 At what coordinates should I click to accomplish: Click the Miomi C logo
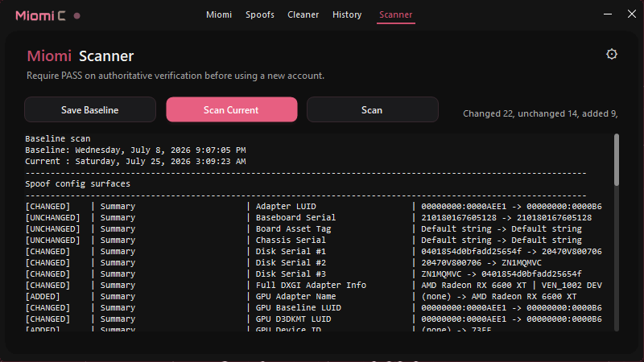coord(40,15)
